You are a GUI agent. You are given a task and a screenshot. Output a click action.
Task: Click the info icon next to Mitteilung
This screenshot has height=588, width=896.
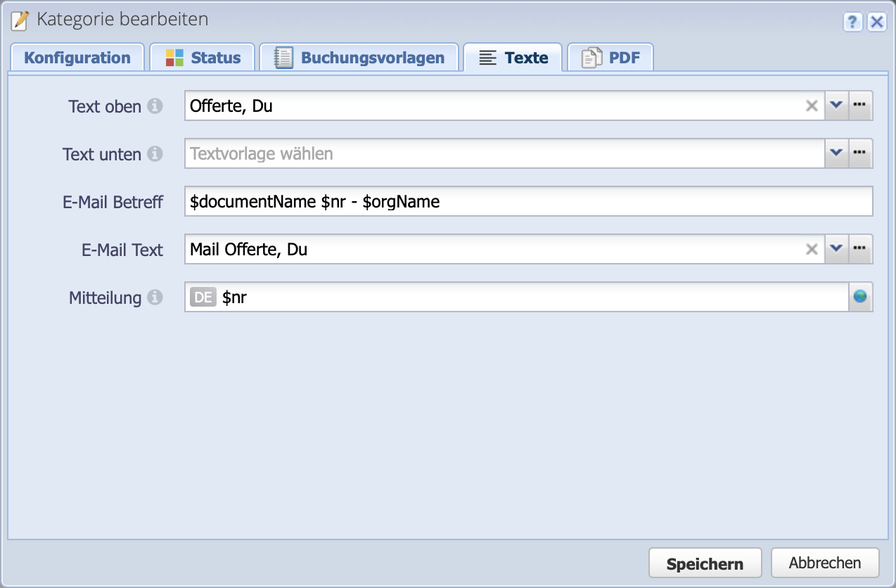[155, 298]
